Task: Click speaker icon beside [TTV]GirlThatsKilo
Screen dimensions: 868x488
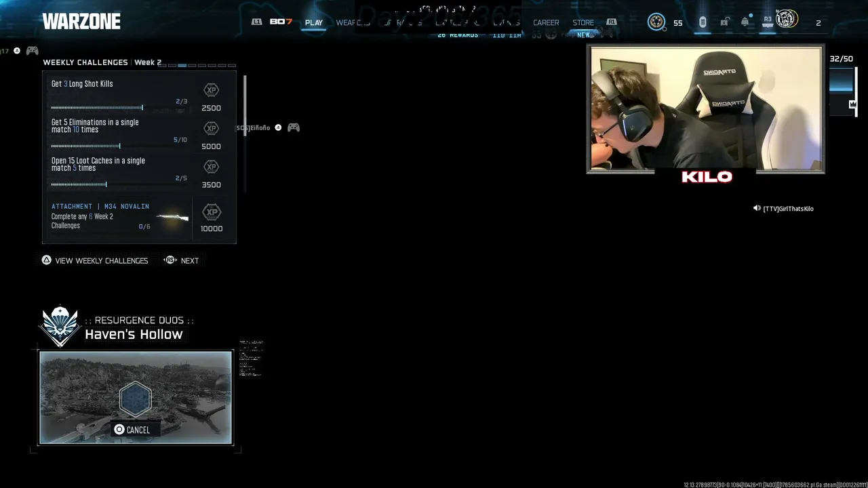Action: 757,208
